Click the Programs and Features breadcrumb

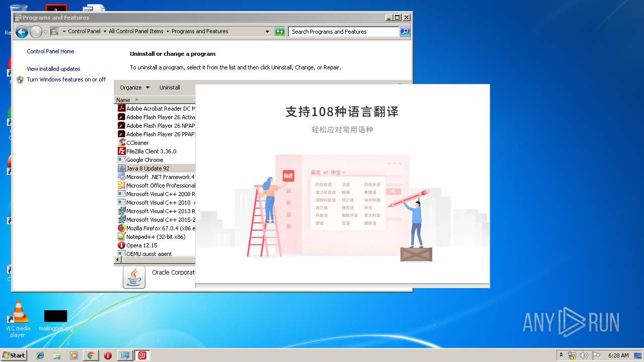point(200,31)
